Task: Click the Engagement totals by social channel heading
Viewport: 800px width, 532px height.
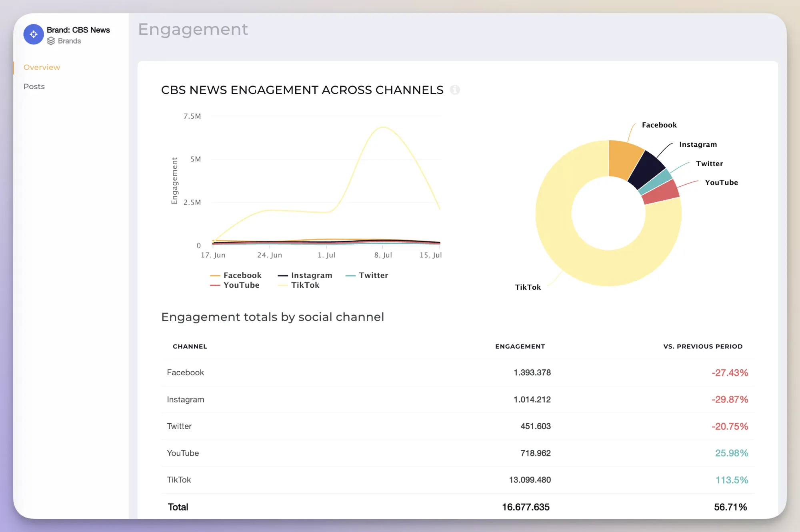Action: pyautogui.click(x=272, y=317)
